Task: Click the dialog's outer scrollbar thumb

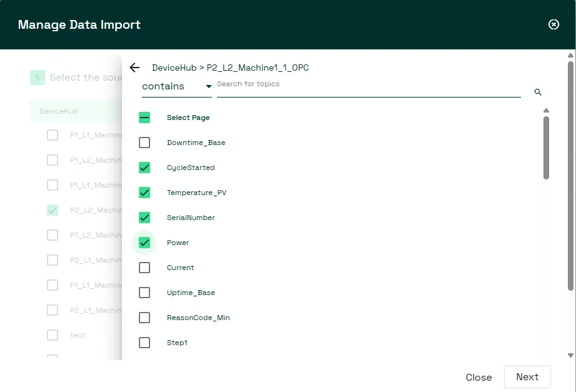Action: click(570, 176)
